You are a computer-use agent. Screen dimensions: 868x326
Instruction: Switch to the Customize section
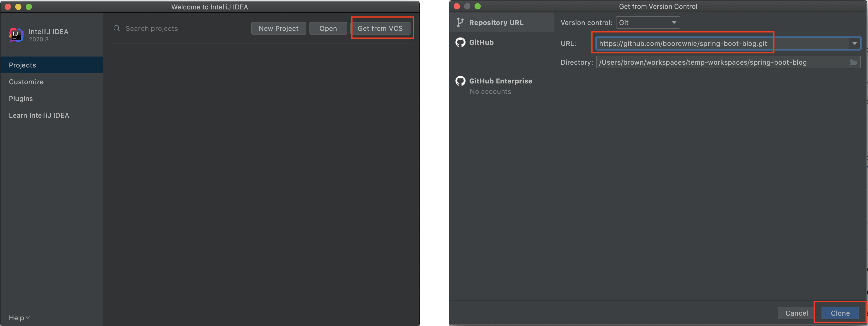tap(26, 82)
